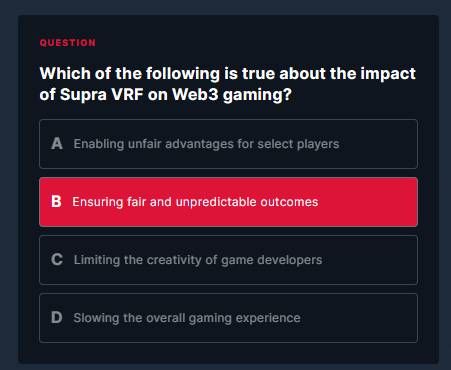
Task: Click text 'Limiting the creativity of game developers'
Action: (x=198, y=260)
